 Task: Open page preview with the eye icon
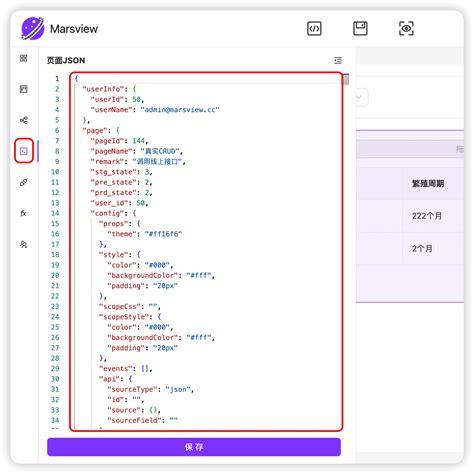click(x=406, y=28)
